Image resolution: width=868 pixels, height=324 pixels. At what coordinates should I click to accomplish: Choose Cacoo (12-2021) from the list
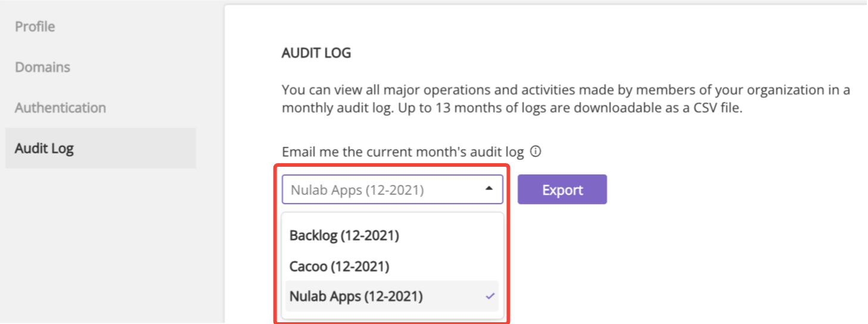pyautogui.click(x=393, y=266)
